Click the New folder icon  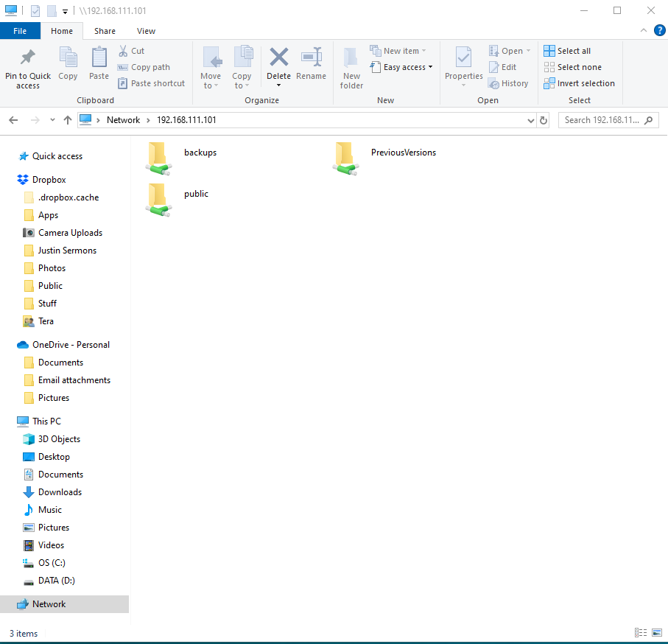351,57
